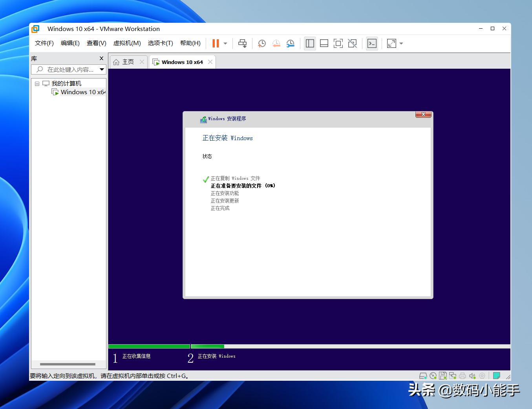Collapse the 我的计算机 tree node
The image size is (532, 409).
coord(37,83)
